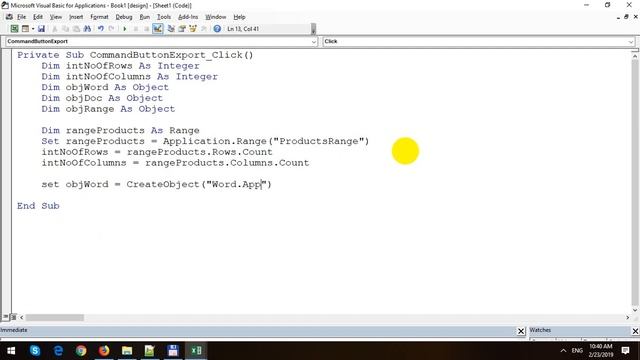
Task: Click the Insert UserForm toolbar icon
Action: coord(25,29)
